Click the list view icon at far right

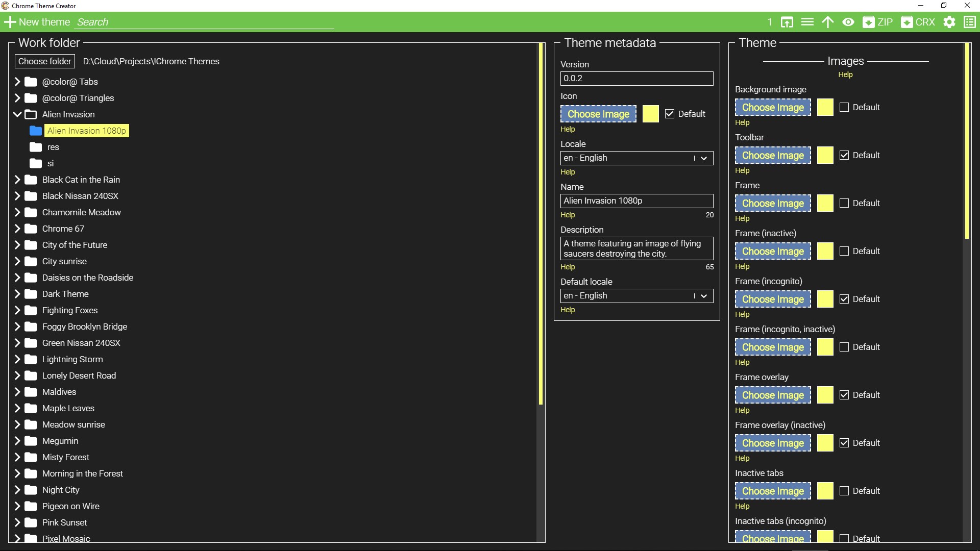click(x=970, y=22)
